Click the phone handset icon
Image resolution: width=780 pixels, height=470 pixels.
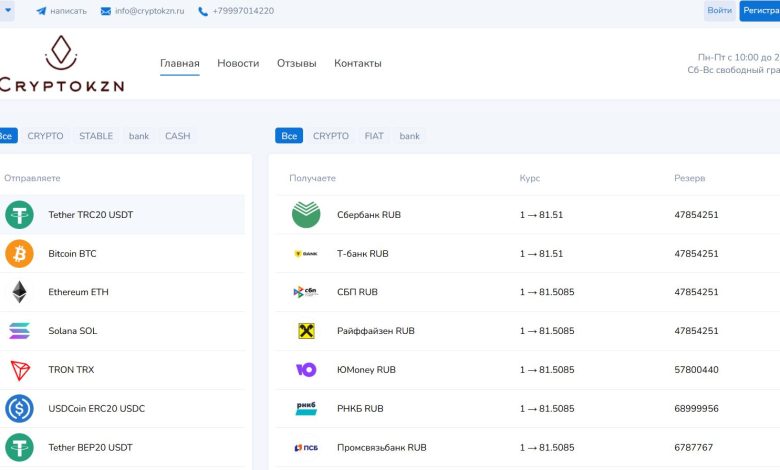point(203,11)
